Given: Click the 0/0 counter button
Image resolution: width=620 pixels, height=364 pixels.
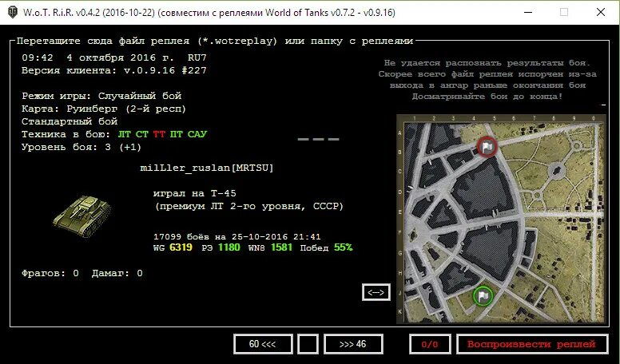Looking at the screenshot, I should 430,344.
